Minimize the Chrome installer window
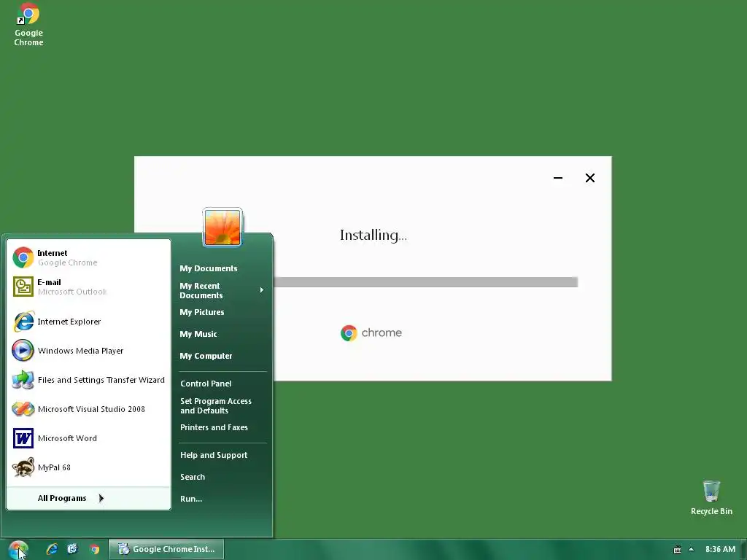 558,178
